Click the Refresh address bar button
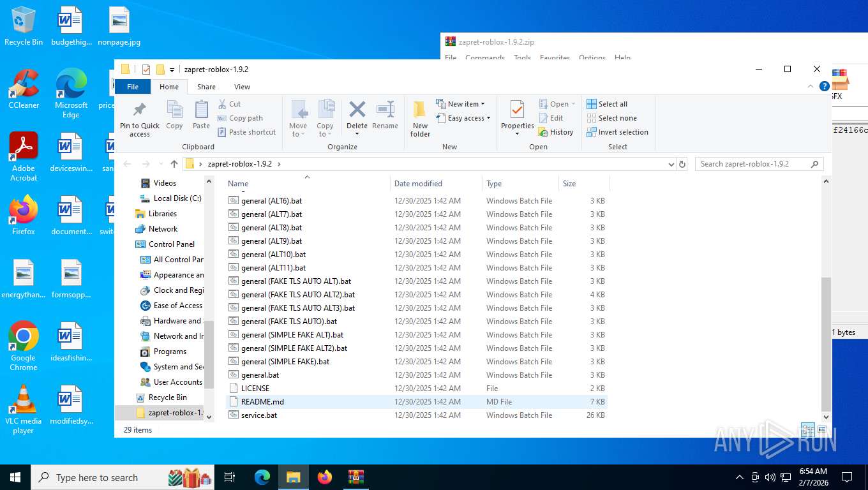Image resolution: width=868 pixels, height=490 pixels. pos(682,164)
